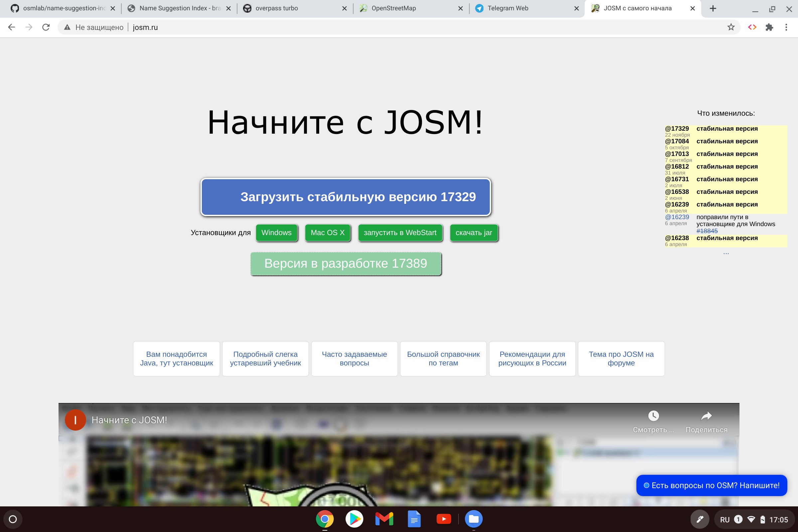Open the RU status tray with clock 17:05
This screenshot has width=798, height=532.
click(x=753, y=519)
